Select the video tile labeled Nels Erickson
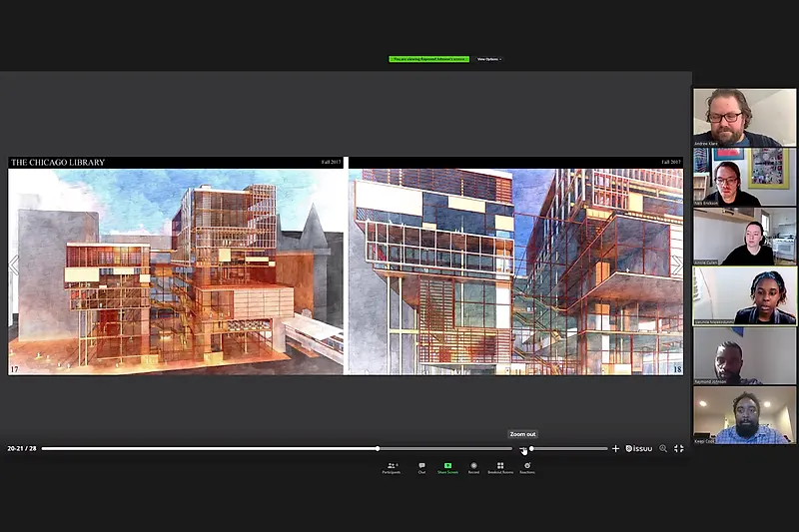 click(744, 177)
